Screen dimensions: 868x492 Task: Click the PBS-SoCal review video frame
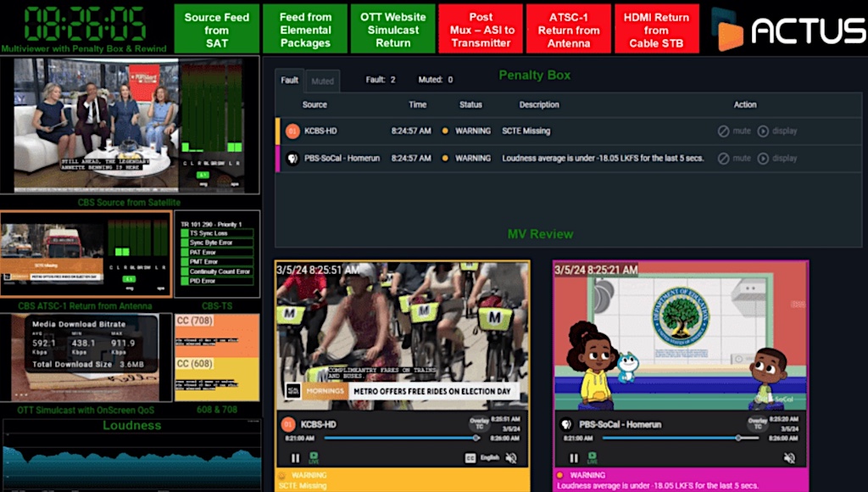pyautogui.click(x=681, y=336)
